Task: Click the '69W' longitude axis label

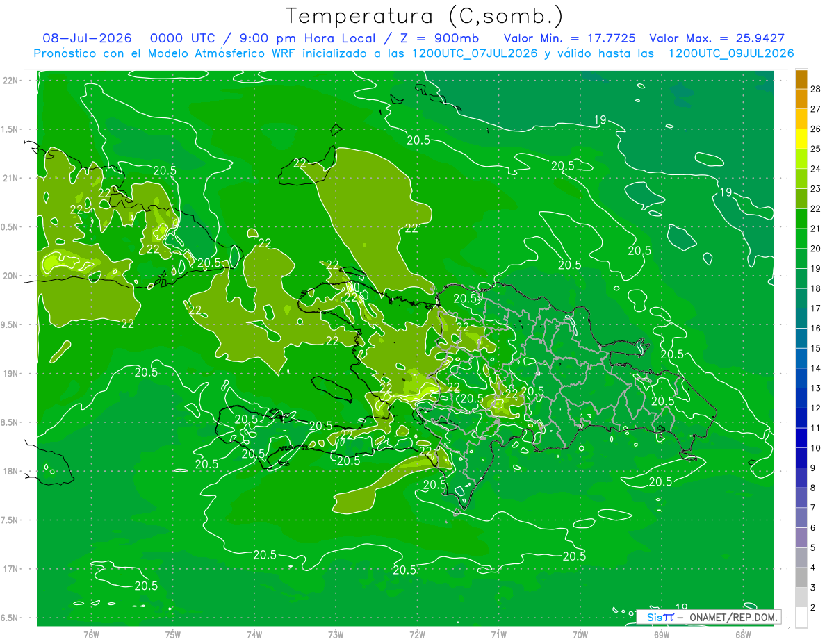Action: coord(662,635)
